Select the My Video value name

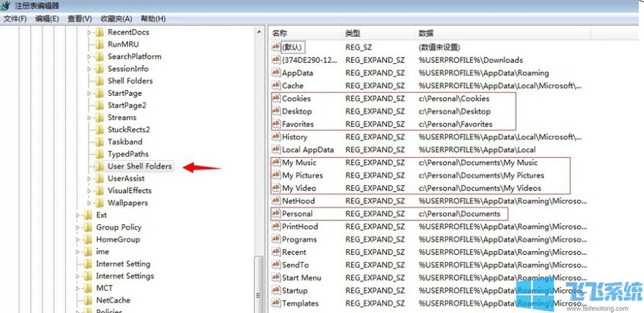coord(299,188)
